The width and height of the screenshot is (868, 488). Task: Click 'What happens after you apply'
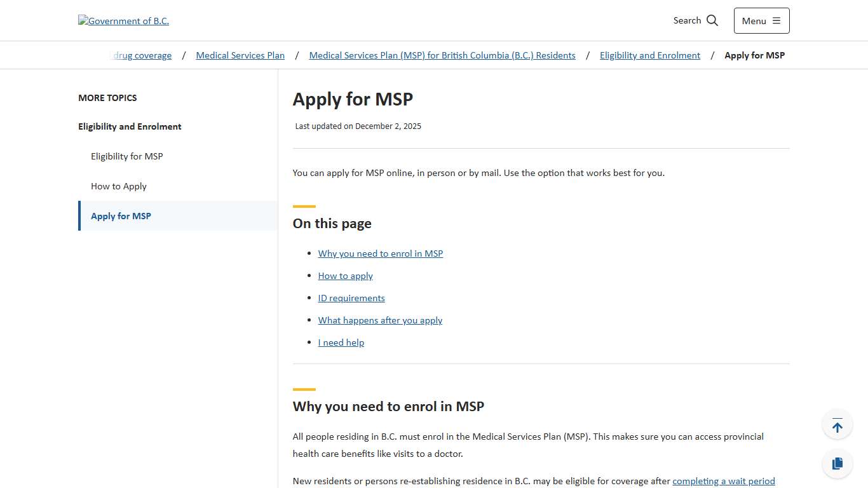coord(380,320)
